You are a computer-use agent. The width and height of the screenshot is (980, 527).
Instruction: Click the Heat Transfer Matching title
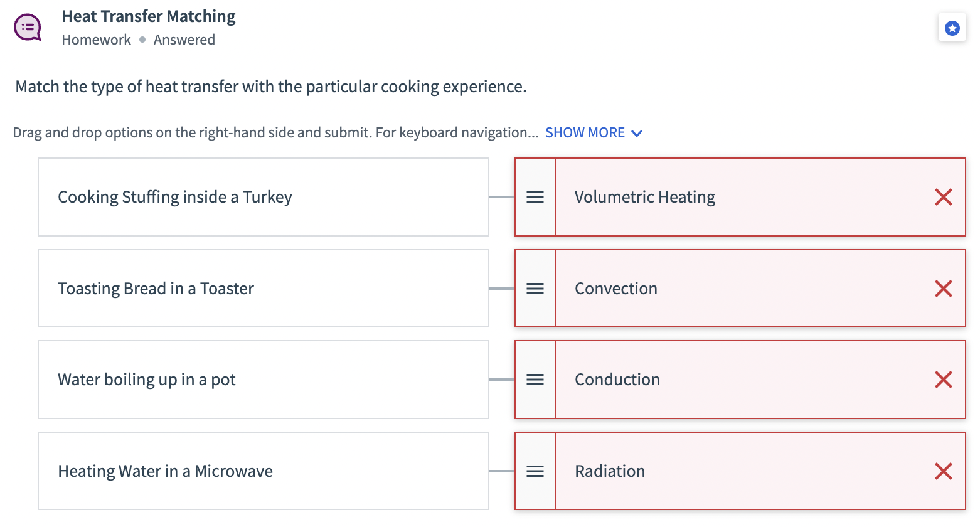point(148,16)
